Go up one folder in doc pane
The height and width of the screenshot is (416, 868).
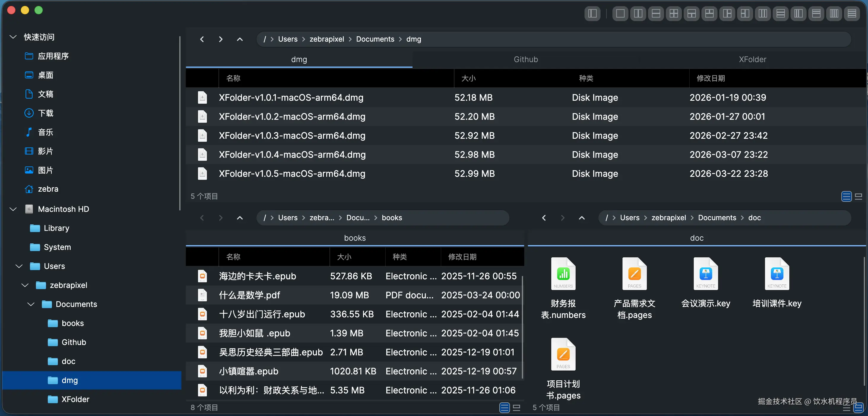coord(582,218)
